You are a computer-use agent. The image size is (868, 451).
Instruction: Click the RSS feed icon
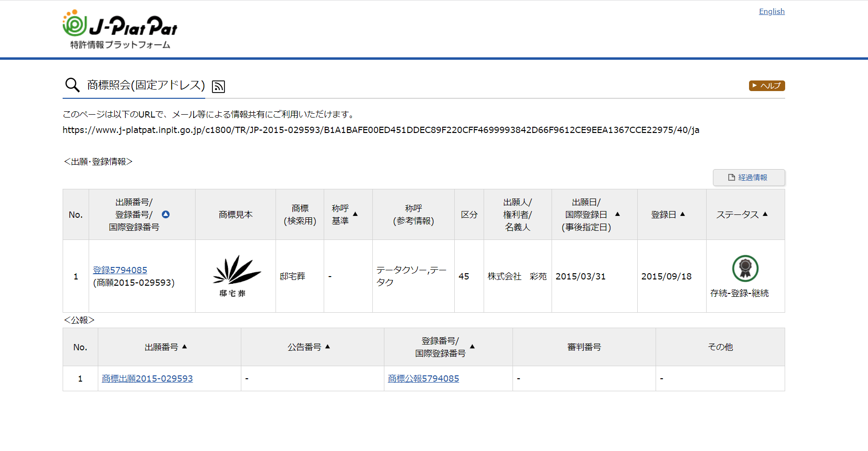(x=219, y=86)
